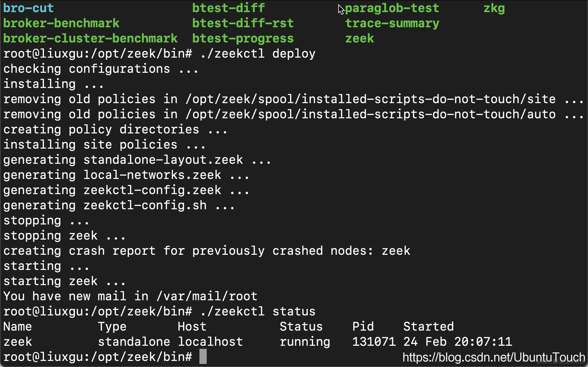Click the btest-diff-rst executable name
The width and height of the screenshot is (588, 367).
pyautogui.click(x=243, y=23)
